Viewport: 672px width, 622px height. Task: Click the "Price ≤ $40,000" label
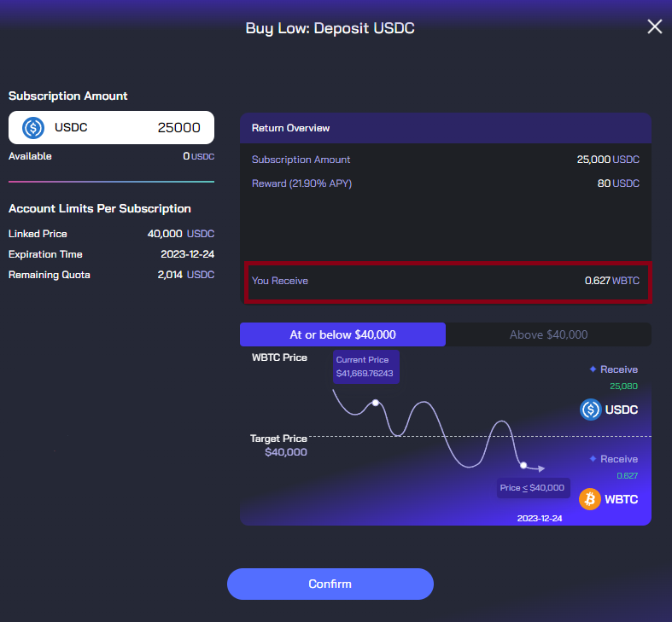tap(532, 488)
